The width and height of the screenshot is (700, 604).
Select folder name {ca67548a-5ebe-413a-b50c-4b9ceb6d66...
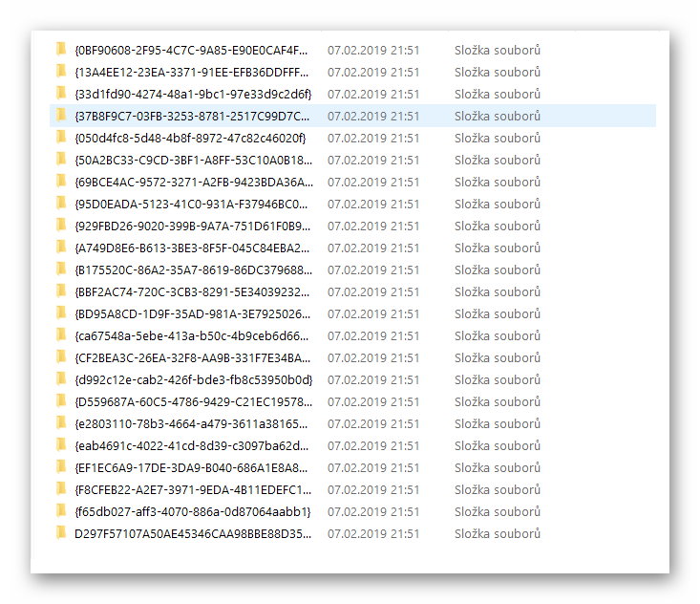coord(192,336)
